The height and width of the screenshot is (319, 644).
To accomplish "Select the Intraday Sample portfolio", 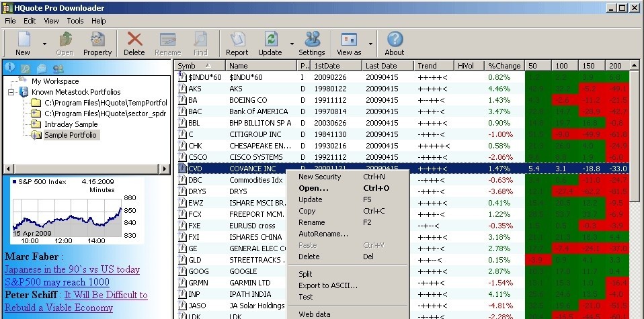I will coord(71,124).
